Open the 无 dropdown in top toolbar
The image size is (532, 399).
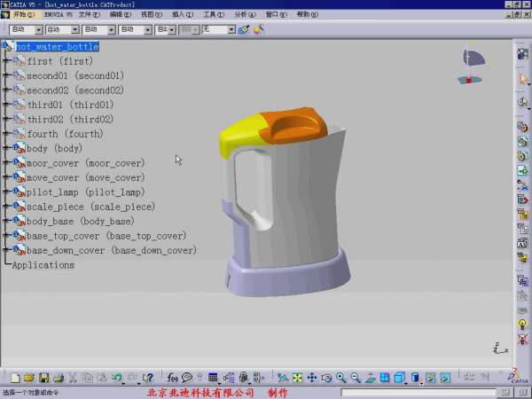point(231,29)
